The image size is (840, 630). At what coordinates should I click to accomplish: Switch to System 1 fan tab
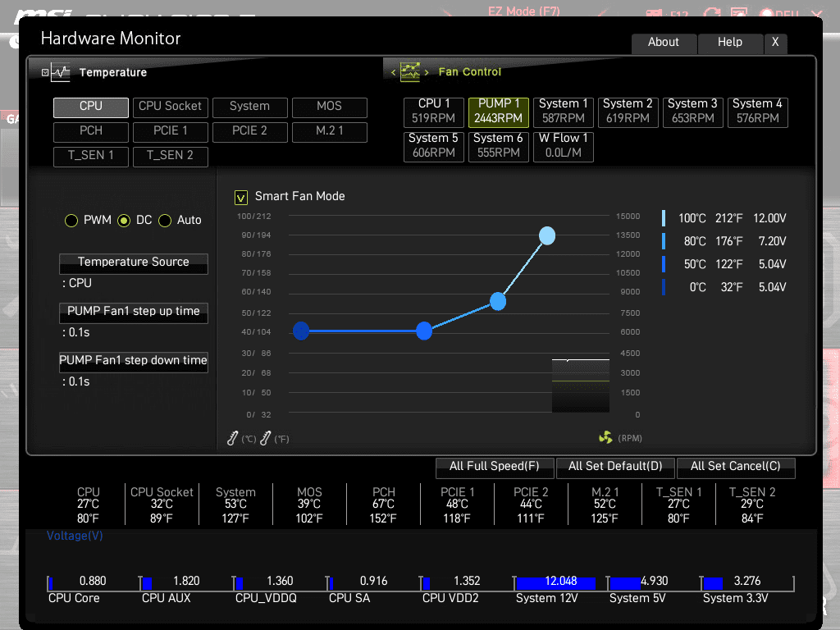pyautogui.click(x=564, y=112)
